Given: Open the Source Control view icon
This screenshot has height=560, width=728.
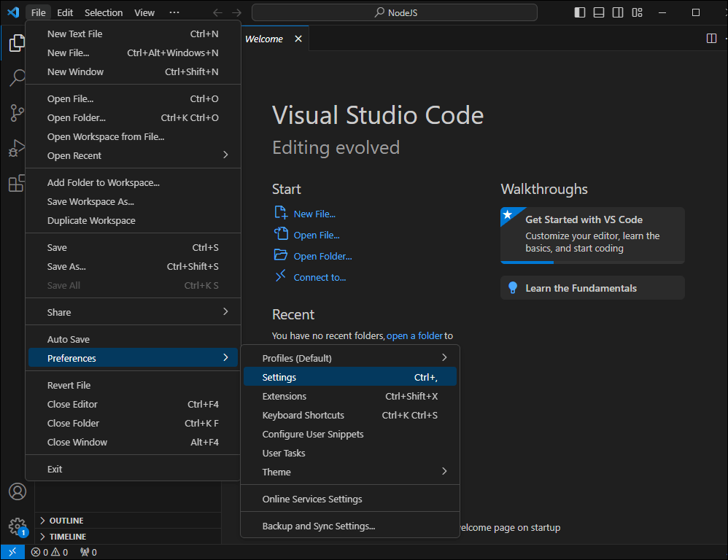Looking at the screenshot, I should 17,113.
